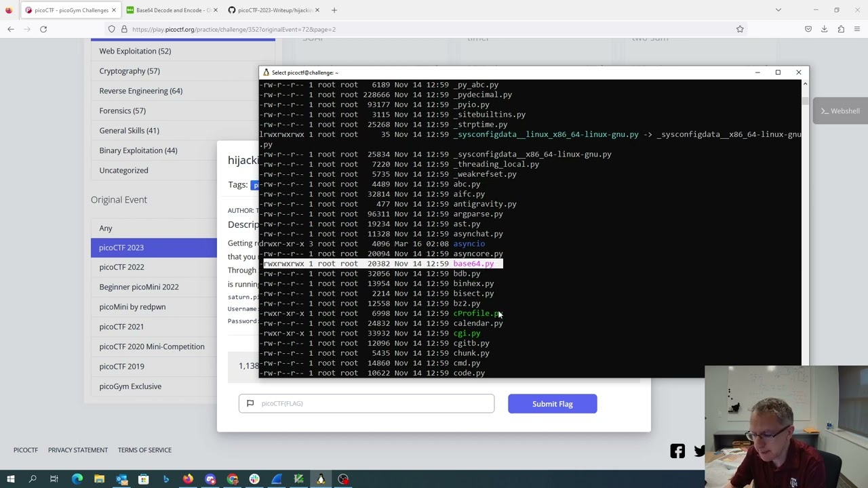The width and height of the screenshot is (868, 488).
Task: Open the Windows Start menu
Action: click(x=10, y=479)
